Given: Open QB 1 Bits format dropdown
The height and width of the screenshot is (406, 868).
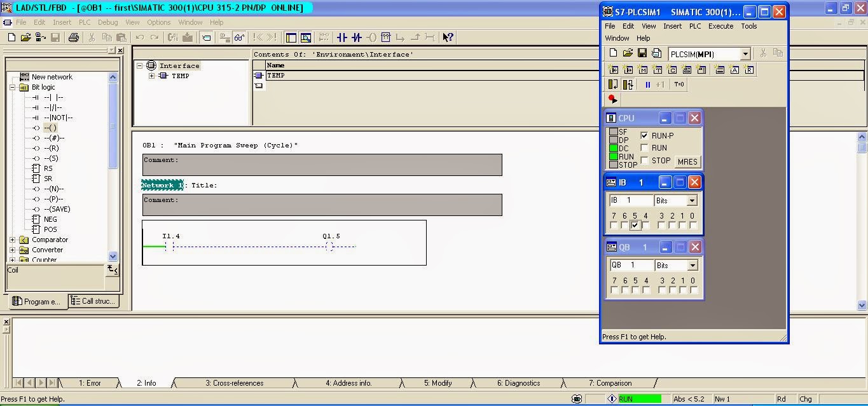Looking at the screenshot, I should pos(692,266).
